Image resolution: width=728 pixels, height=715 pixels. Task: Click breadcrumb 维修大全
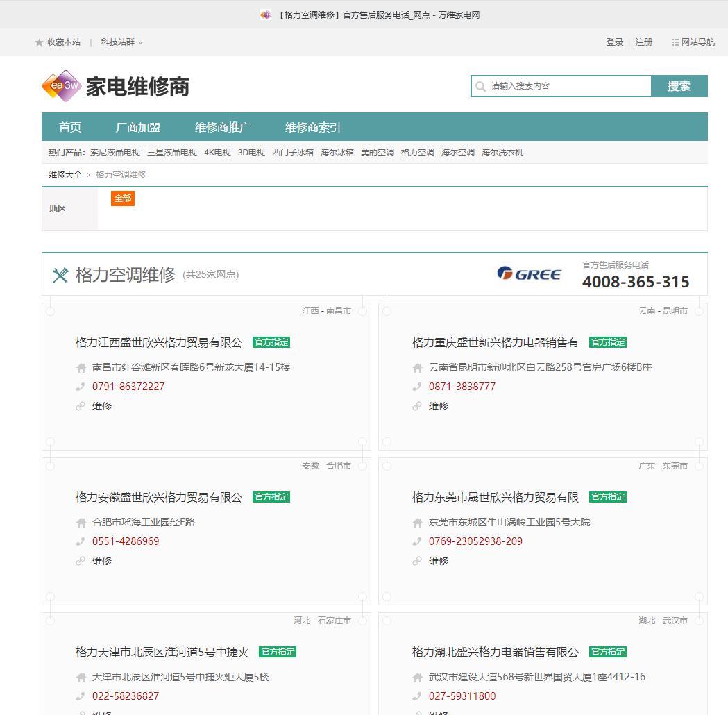tap(65, 174)
